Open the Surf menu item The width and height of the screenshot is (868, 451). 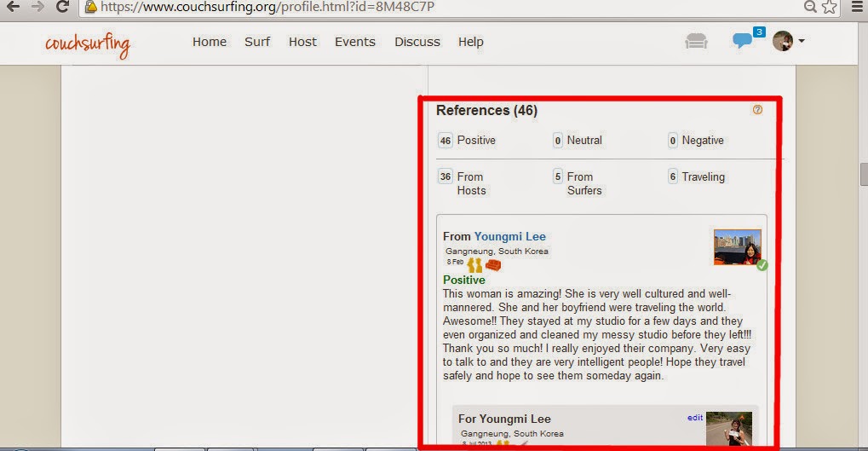coord(257,42)
